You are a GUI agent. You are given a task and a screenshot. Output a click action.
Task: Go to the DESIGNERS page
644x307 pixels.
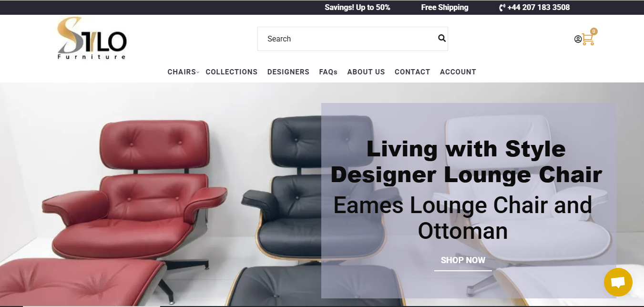pos(288,72)
